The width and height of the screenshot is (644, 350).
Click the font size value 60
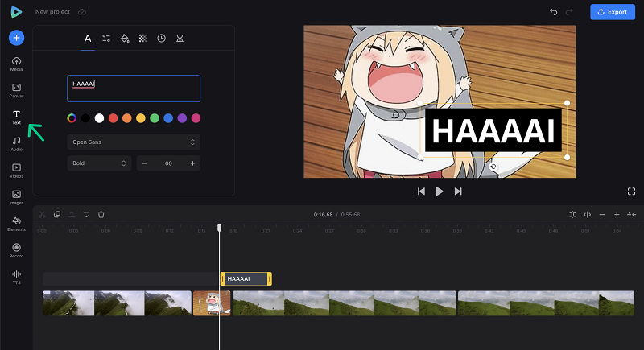coord(168,163)
